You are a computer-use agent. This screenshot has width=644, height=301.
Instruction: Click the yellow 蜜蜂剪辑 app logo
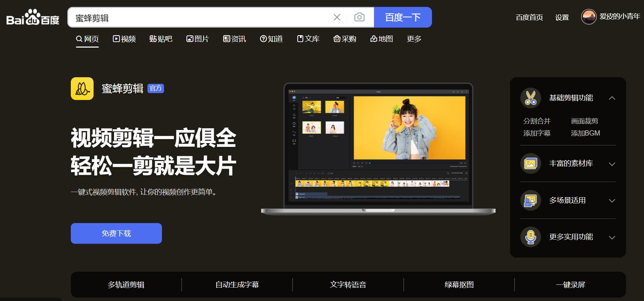coord(82,89)
